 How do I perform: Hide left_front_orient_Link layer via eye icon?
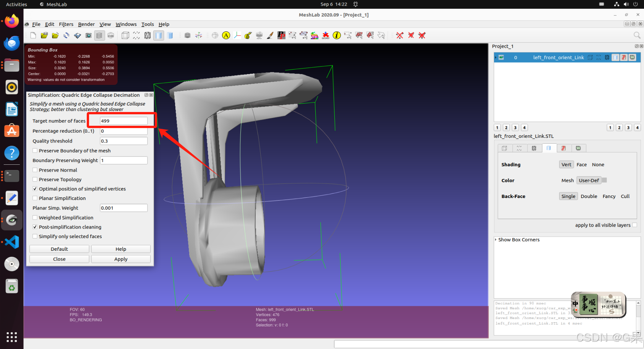[x=501, y=58]
